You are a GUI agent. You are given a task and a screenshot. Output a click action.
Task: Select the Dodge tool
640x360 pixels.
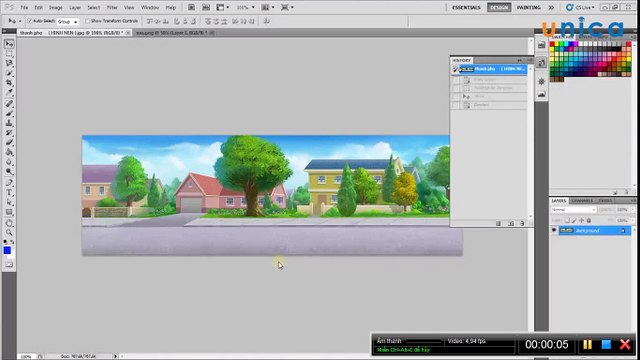pyautogui.click(x=9, y=172)
